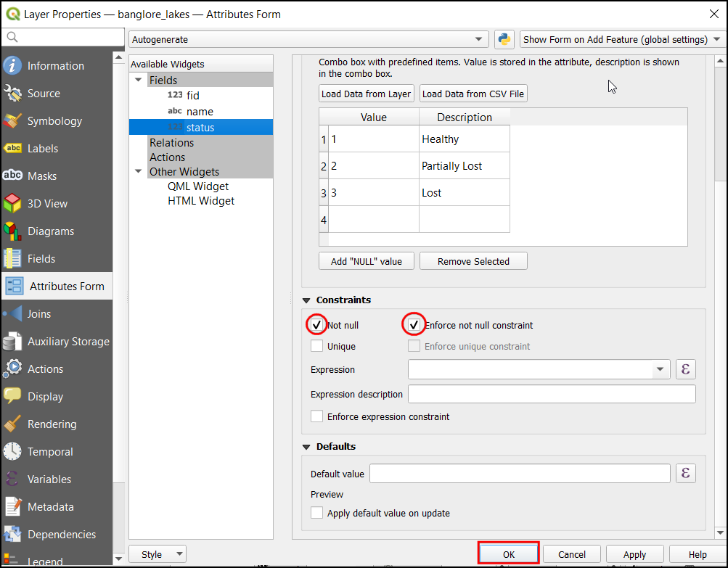The height and width of the screenshot is (568, 728).
Task: Confirm with the OK button
Action: click(x=508, y=554)
